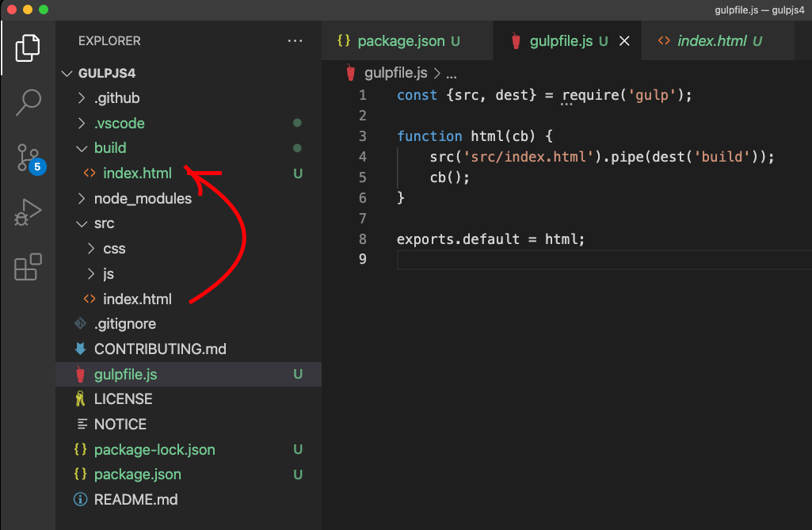Close the gulpfile.js tab

(x=624, y=41)
